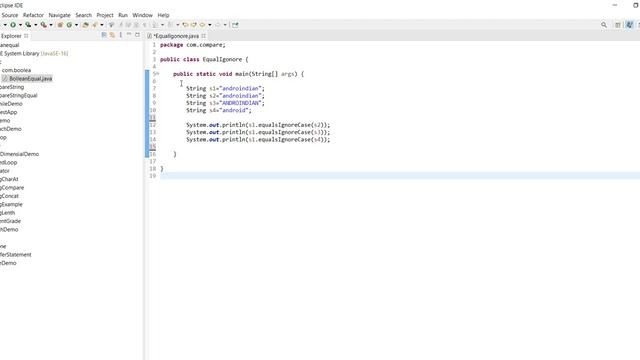Image resolution: width=640 pixels, height=360 pixels.
Task: Select the Java perspective button
Action: click(629, 25)
